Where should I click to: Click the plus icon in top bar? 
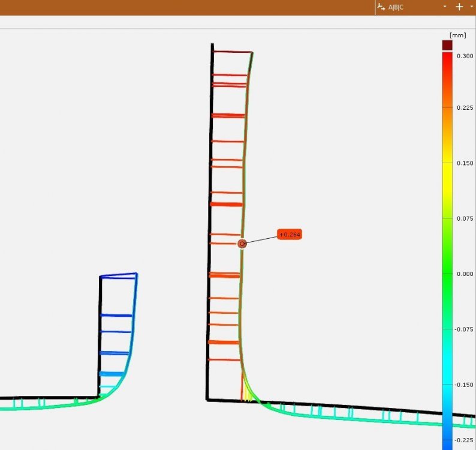[x=459, y=7]
